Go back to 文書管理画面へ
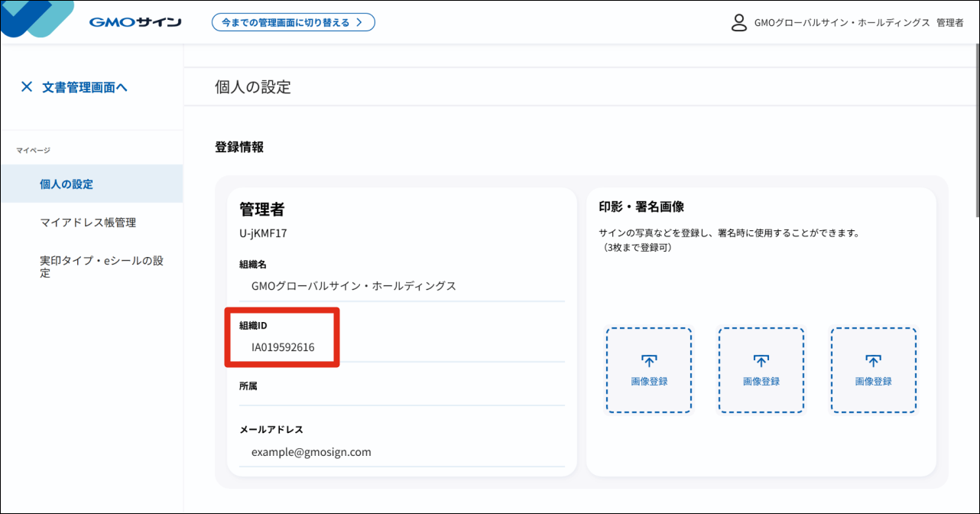 [x=85, y=87]
